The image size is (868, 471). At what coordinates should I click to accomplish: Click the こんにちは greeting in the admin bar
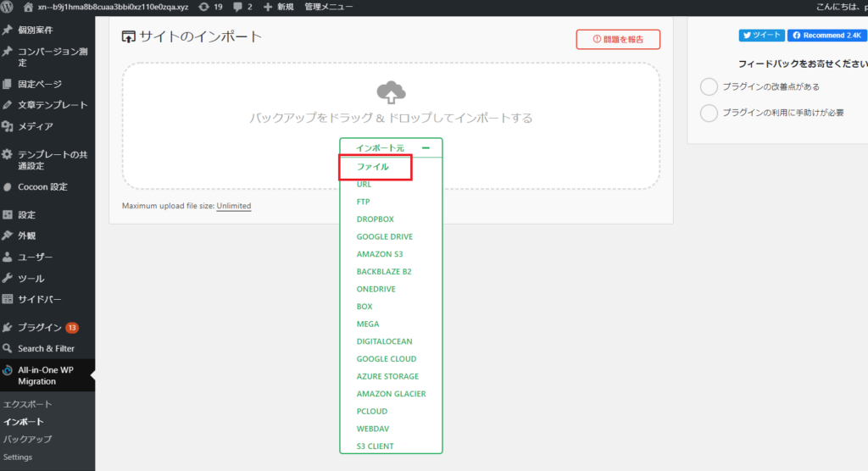(842, 7)
